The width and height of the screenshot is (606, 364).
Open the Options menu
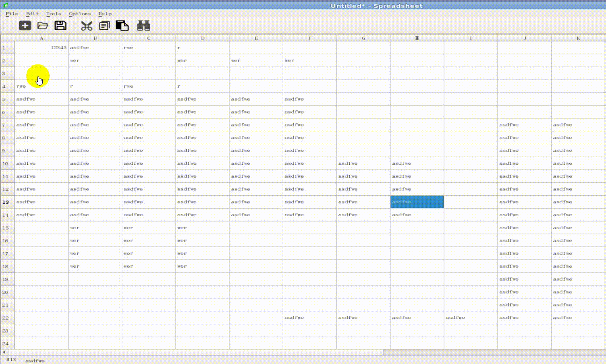79,14
